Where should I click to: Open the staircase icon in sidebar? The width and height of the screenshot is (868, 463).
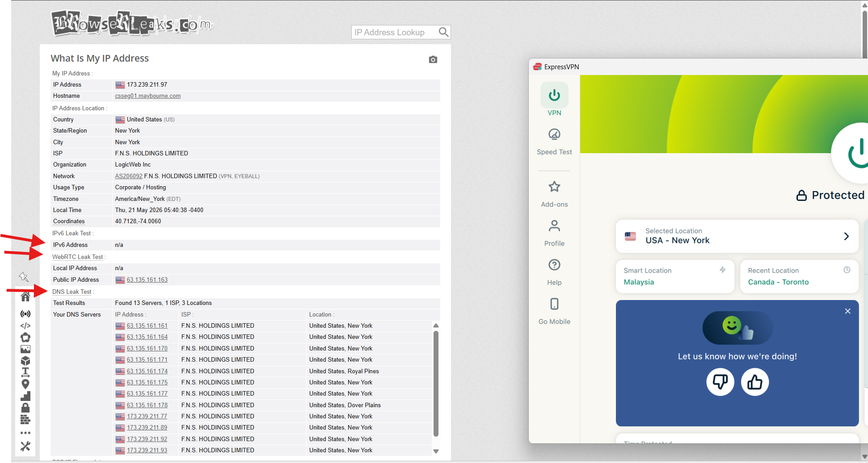coord(25,396)
